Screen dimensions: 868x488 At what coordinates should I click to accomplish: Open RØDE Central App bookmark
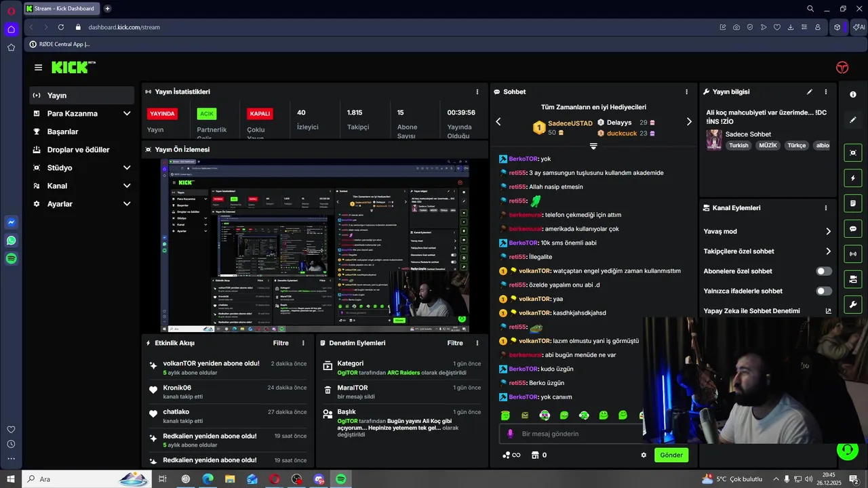[60, 45]
